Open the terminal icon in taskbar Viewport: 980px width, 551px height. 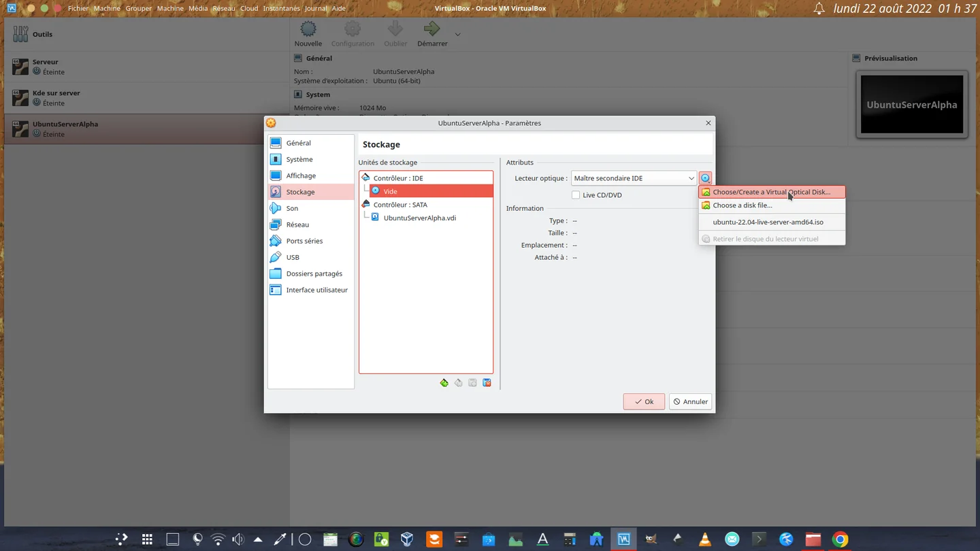pyautogui.click(x=759, y=539)
